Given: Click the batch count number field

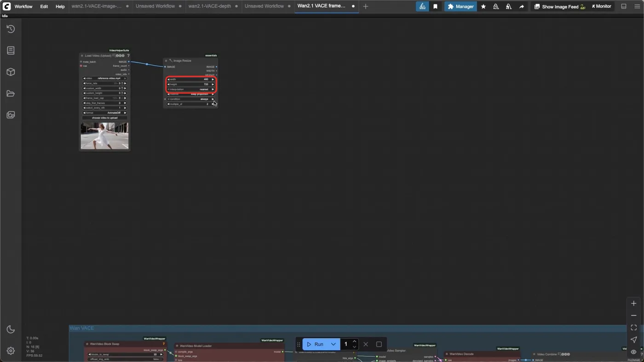Looking at the screenshot, I should (346, 344).
